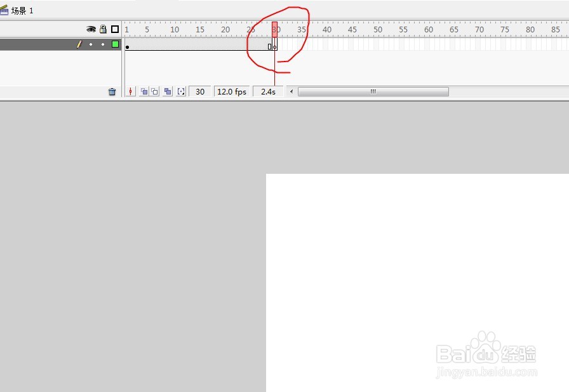The height and width of the screenshot is (392, 569).
Task: Click frame number 10 on timeline ruler
Action: pos(175,30)
